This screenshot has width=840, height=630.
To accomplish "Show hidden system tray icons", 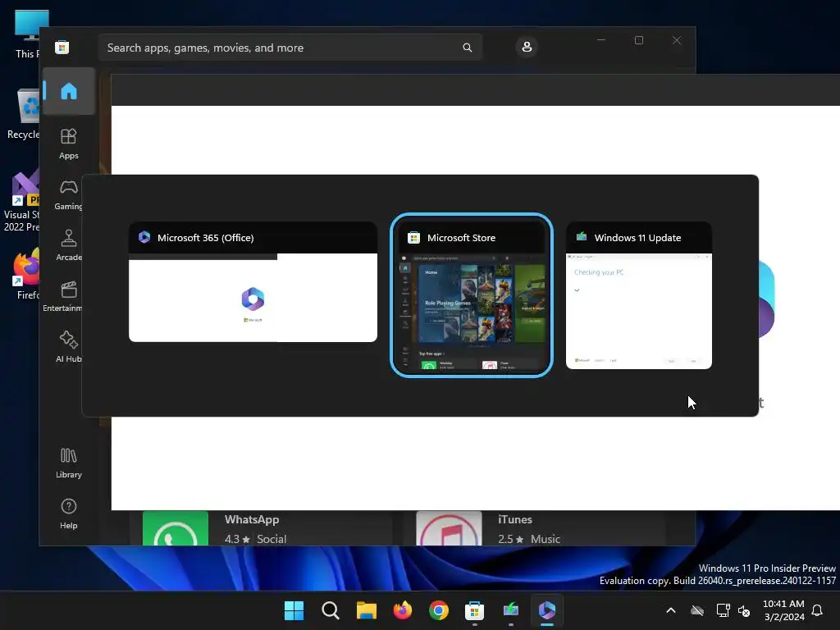I will tap(671, 610).
